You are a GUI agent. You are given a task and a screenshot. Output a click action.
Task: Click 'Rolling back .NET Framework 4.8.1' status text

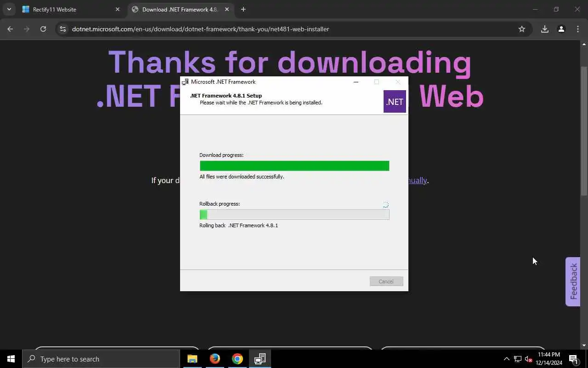(238, 225)
